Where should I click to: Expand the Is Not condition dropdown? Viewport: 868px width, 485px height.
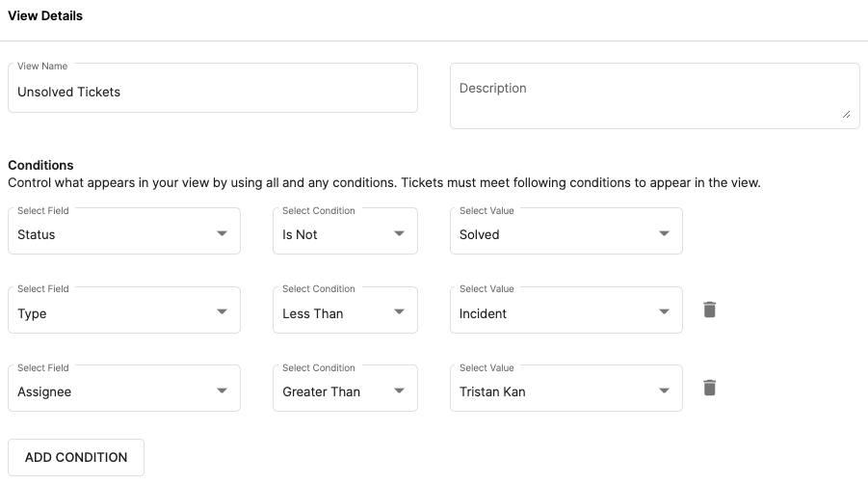pos(345,231)
